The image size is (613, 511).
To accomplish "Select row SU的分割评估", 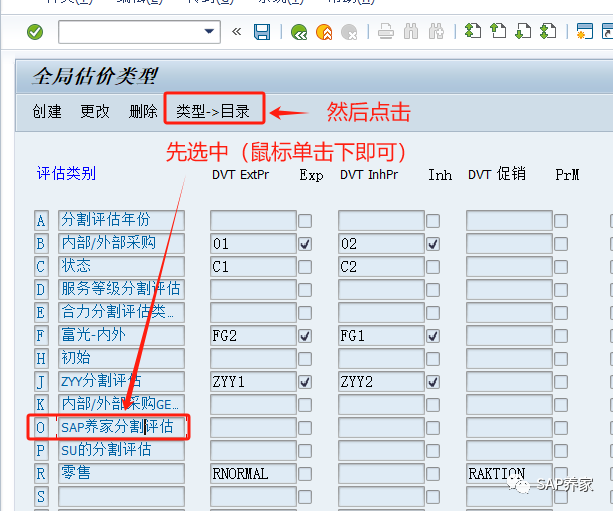I will pyautogui.click(x=122, y=450).
